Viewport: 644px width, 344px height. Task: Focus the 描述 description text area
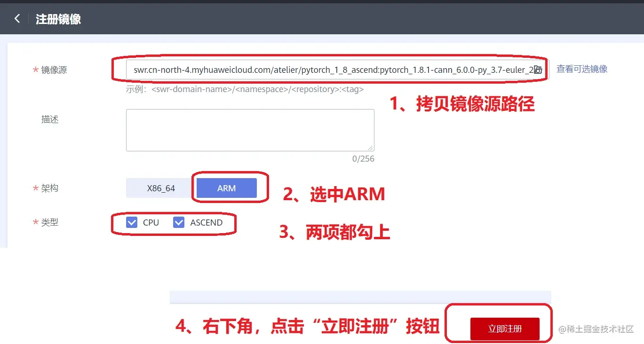[250, 130]
